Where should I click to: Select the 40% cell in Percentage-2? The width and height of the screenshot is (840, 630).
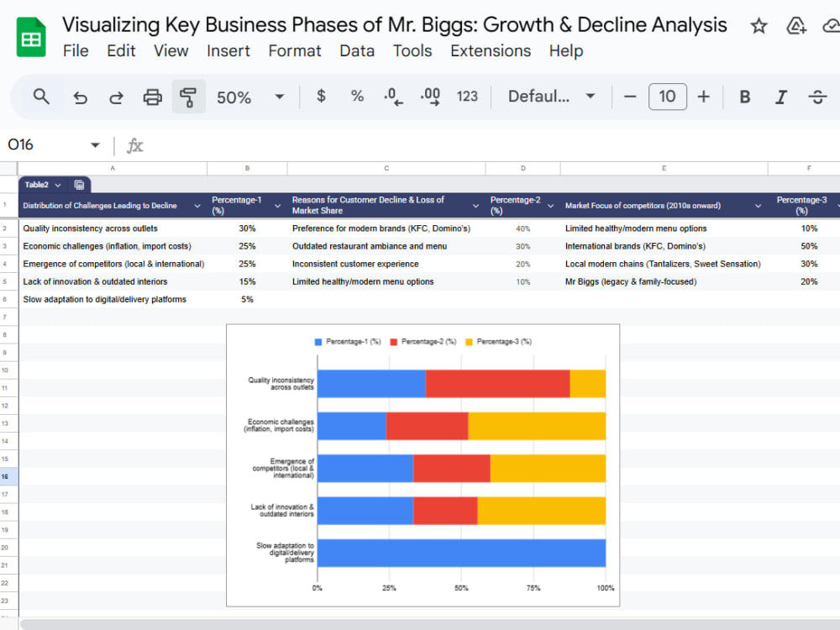(x=522, y=228)
